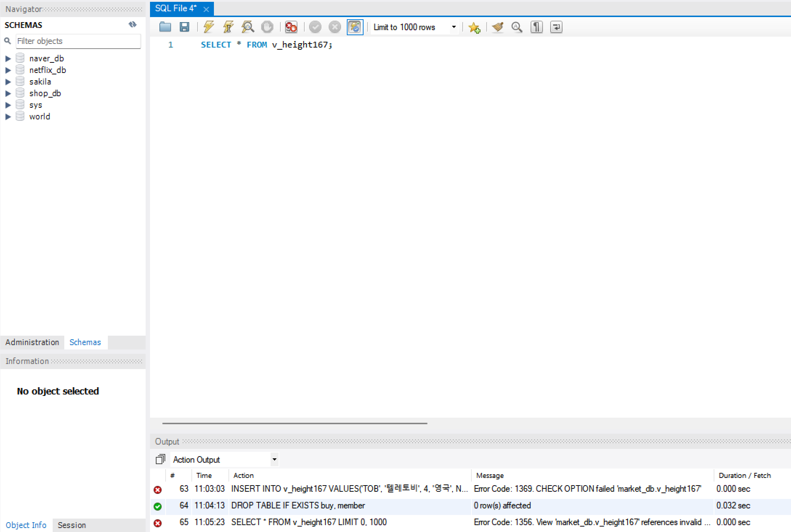791x532 pixels.
Task: Expand the sakila schema tree node
Action: [x=8, y=82]
